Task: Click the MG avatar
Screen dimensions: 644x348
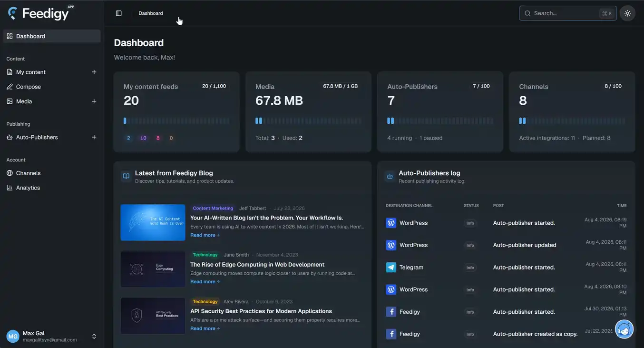Action: pyautogui.click(x=13, y=337)
